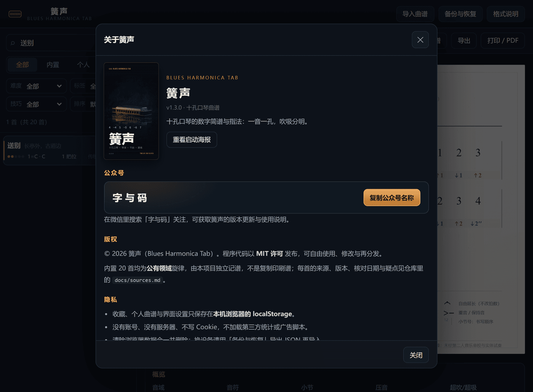
Task: Switch to the 个人 tab
Action: (83, 65)
